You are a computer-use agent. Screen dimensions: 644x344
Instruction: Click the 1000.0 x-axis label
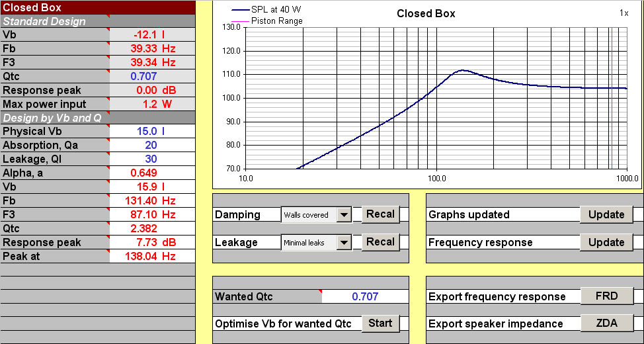(627, 179)
